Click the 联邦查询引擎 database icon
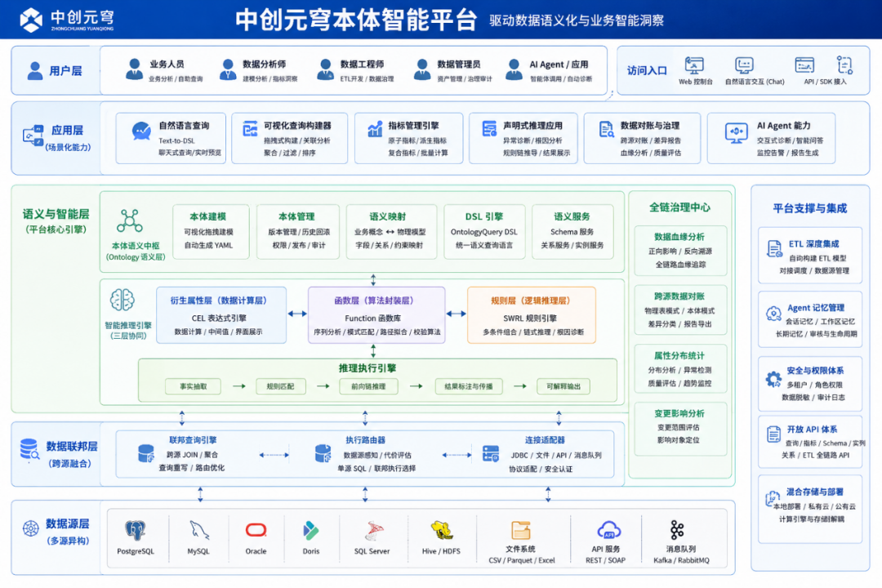This screenshot has height=588, width=882. point(146,453)
